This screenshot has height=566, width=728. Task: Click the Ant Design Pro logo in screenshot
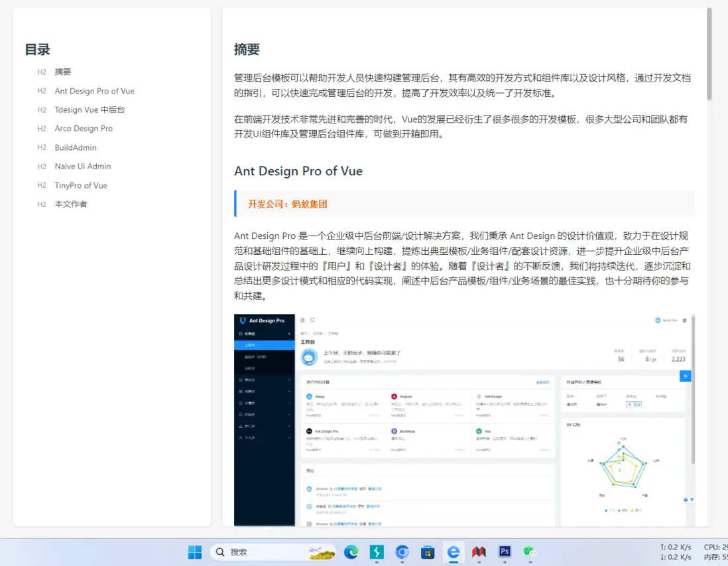pos(262,320)
